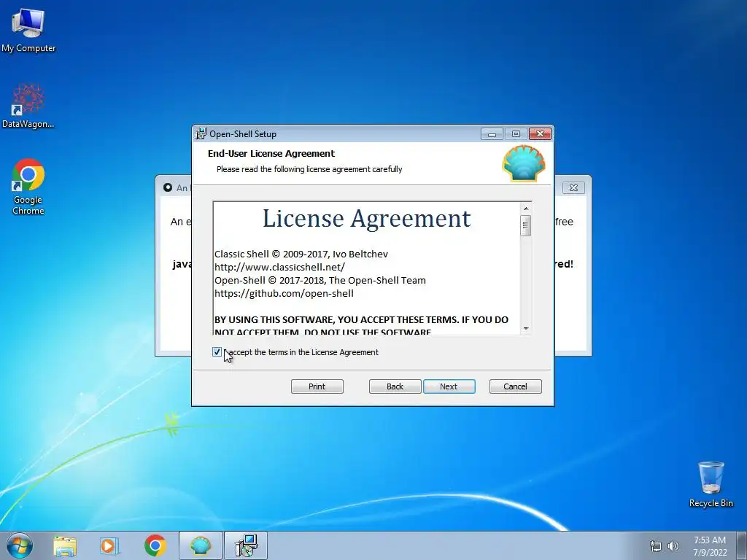
Task: Click 'Classic Shell © 2009-2017, Ivo Beltchev' line
Action: coord(301,254)
